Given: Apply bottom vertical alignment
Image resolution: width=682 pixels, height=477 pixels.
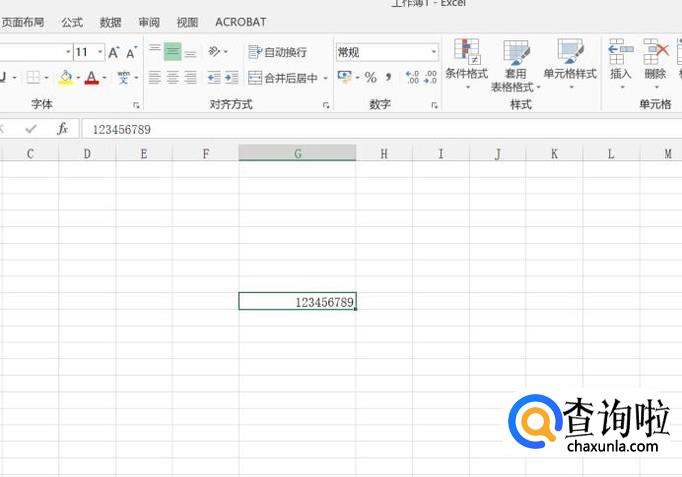Looking at the screenshot, I should coord(190,52).
